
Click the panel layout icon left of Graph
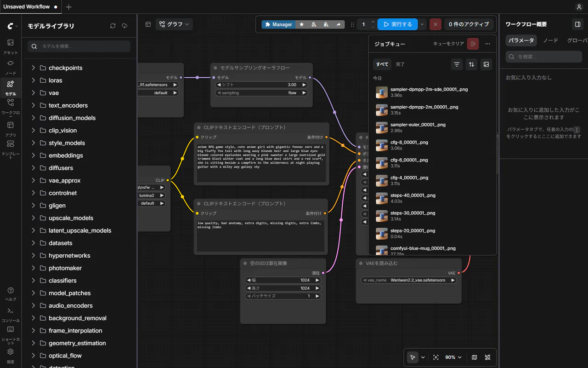(148, 24)
